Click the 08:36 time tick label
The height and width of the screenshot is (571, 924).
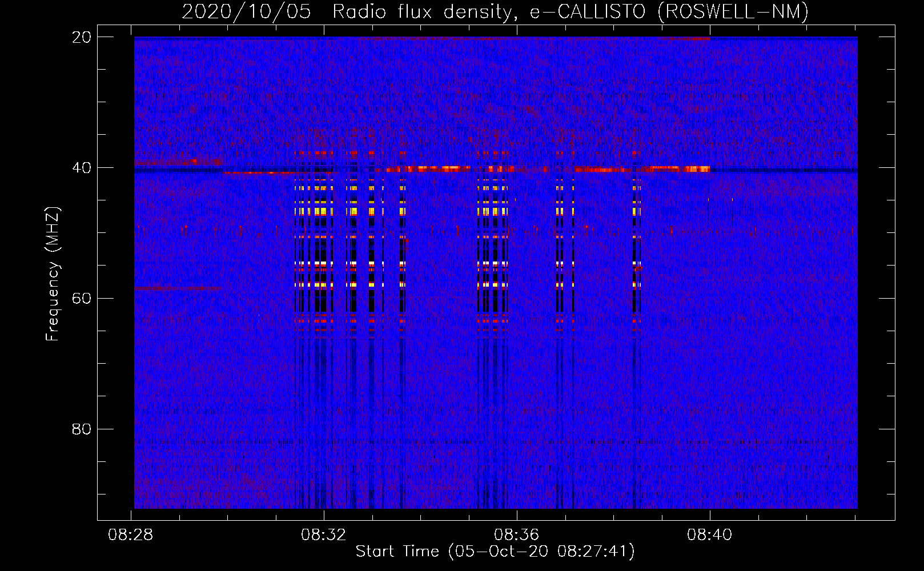pos(517,535)
